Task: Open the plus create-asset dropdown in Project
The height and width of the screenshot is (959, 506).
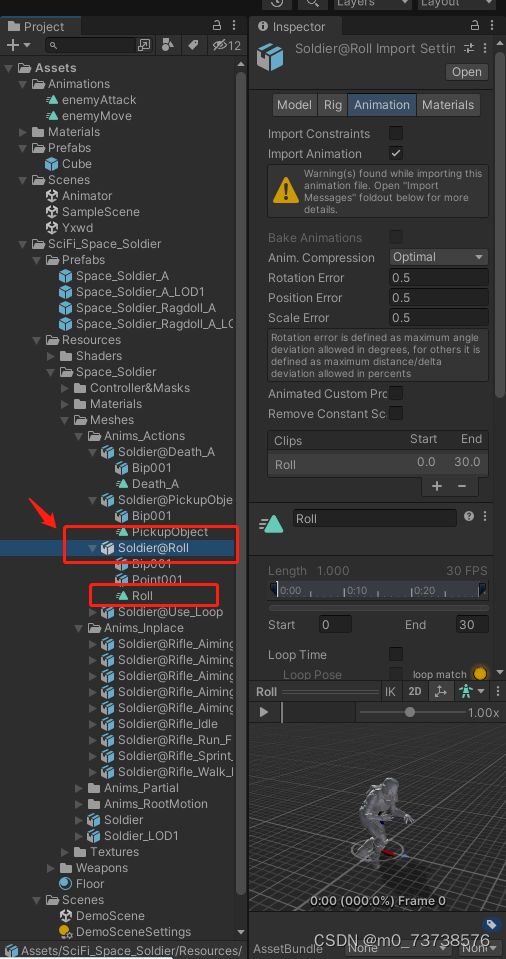Action: pos(18,45)
